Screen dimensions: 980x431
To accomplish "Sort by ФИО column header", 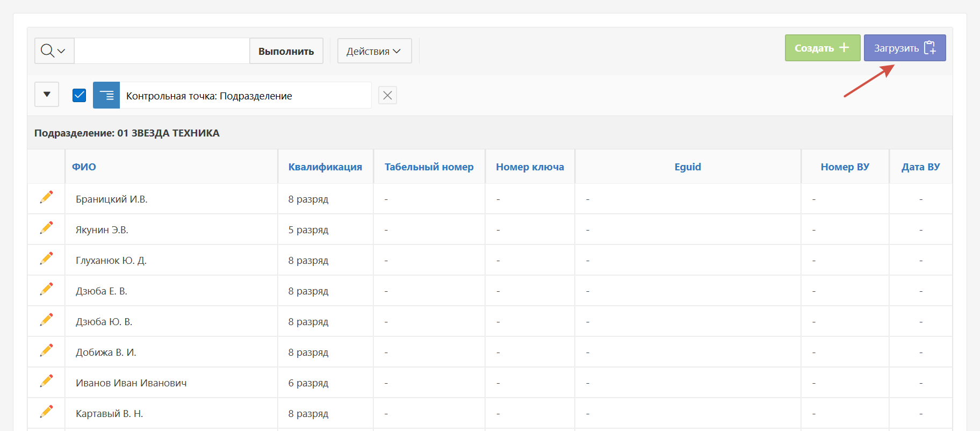I will [x=84, y=167].
